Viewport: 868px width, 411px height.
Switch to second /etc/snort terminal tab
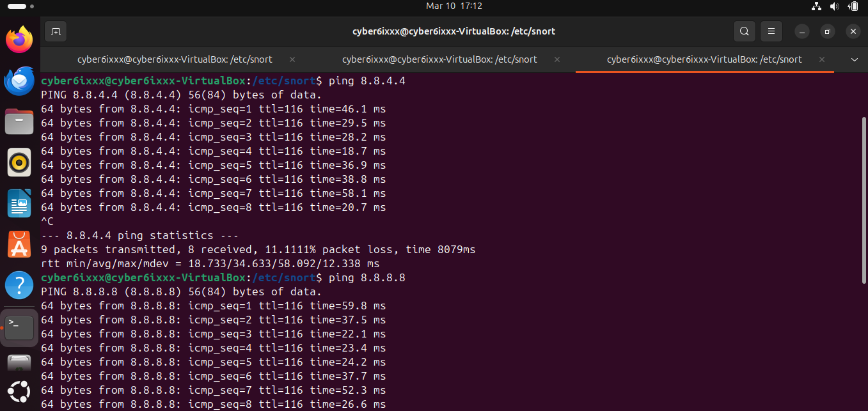440,59
